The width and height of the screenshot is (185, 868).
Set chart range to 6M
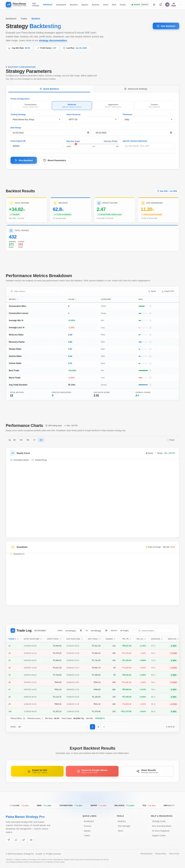[28, 440]
